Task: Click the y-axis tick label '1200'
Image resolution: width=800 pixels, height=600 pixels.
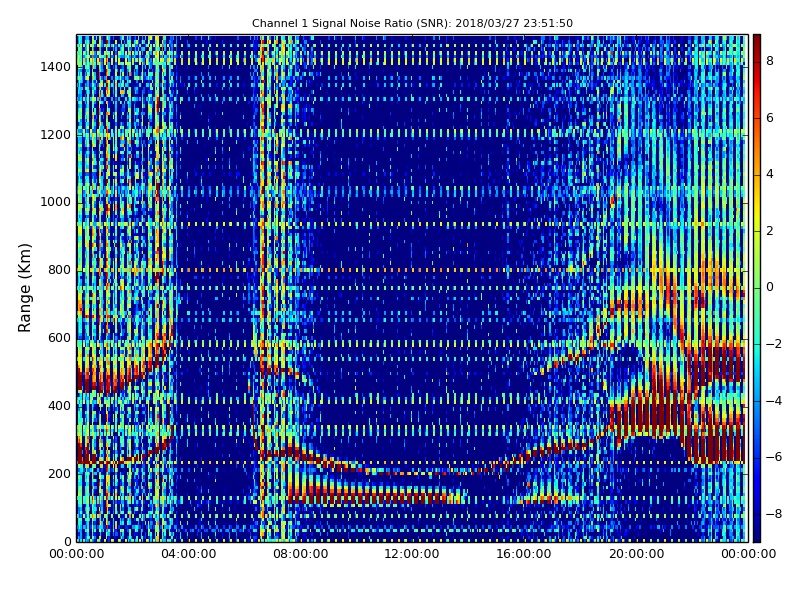Action: tap(56, 135)
